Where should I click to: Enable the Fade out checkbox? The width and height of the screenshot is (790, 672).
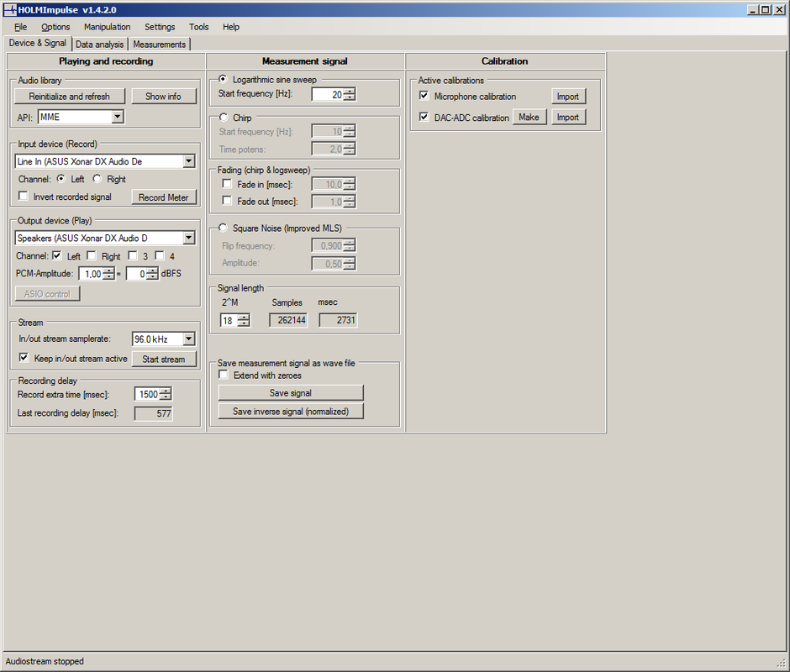(x=227, y=201)
